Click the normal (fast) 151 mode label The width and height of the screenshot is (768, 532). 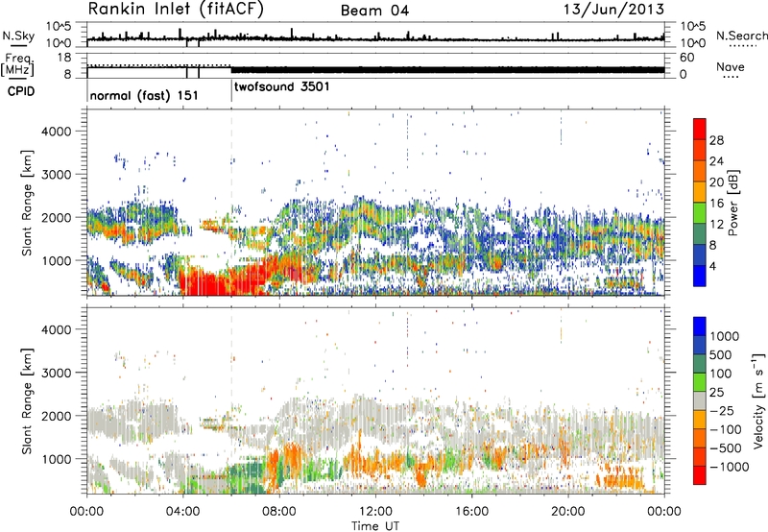144,95
